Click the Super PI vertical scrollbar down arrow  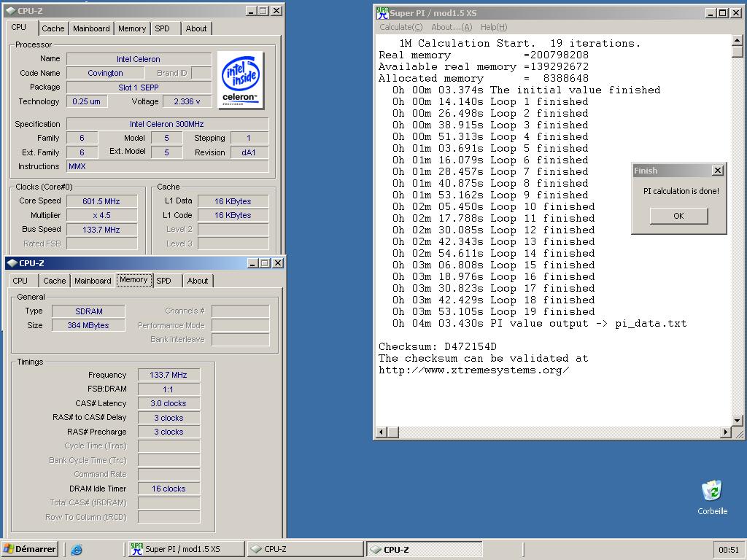737,420
